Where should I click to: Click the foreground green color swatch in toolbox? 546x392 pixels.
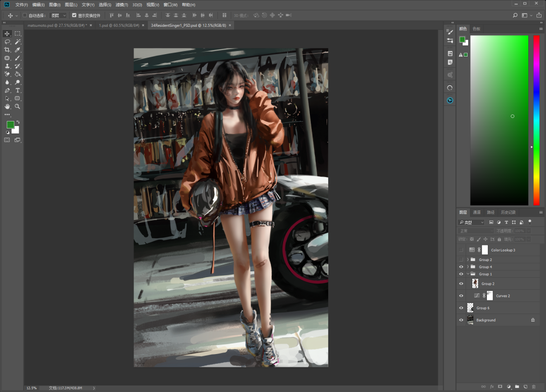(x=10, y=124)
